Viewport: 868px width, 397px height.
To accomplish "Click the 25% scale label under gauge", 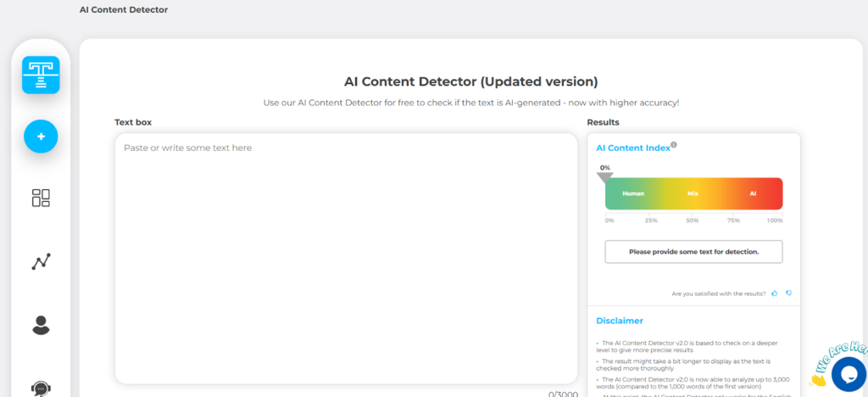I will 651,221.
